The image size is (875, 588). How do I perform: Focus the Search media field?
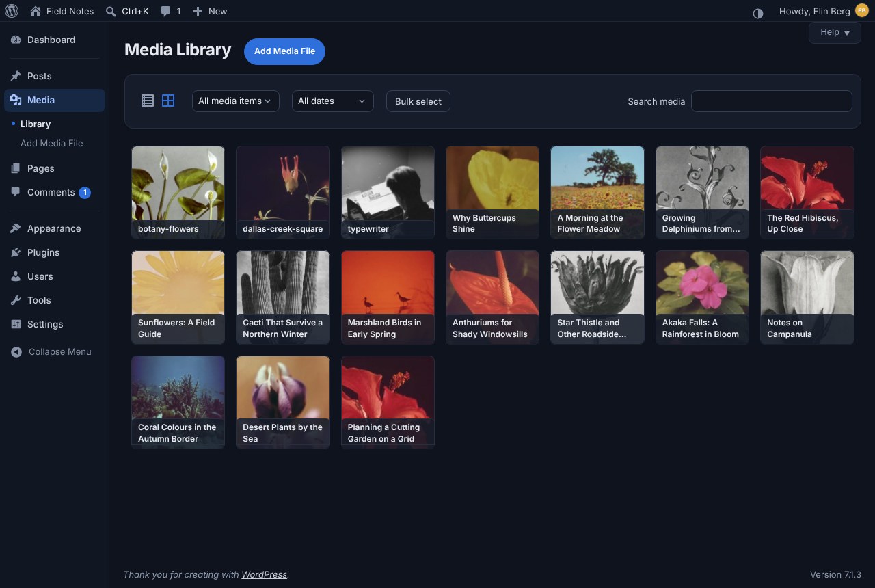771,101
